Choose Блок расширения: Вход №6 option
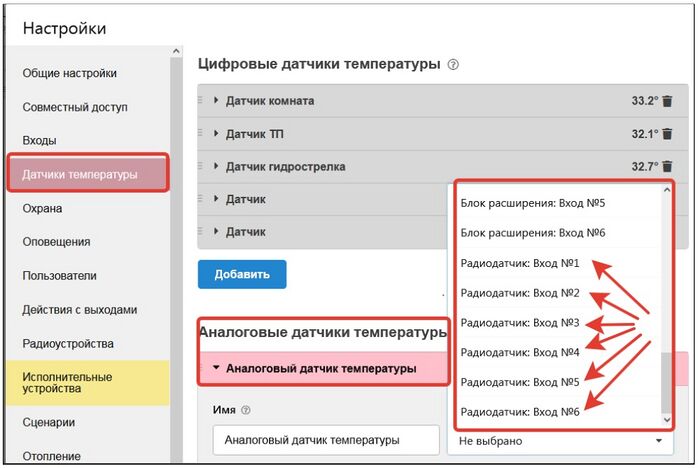698x468 pixels. pyautogui.click(x=532, y=233)
